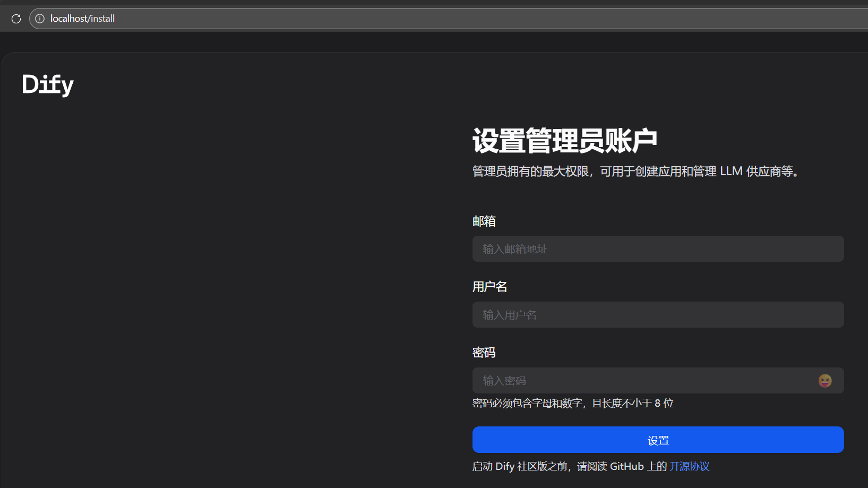Click the localhost/install address bar

(449, 19)
